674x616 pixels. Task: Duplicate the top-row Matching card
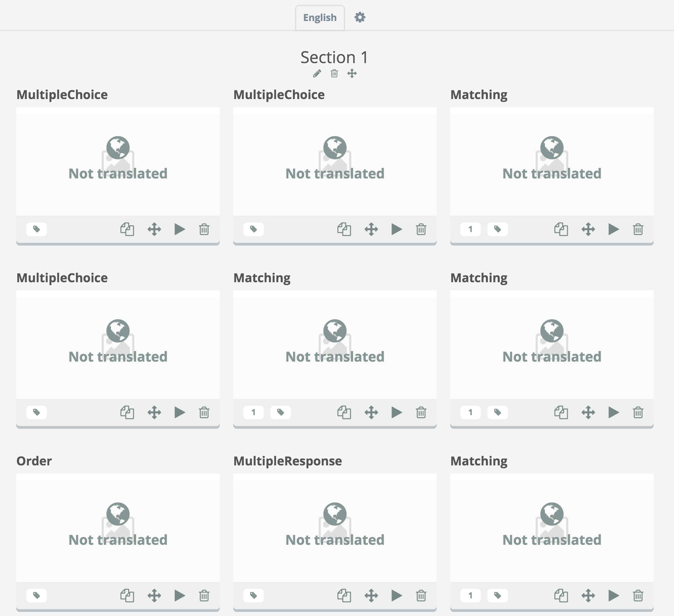click(x=561, y=229)
